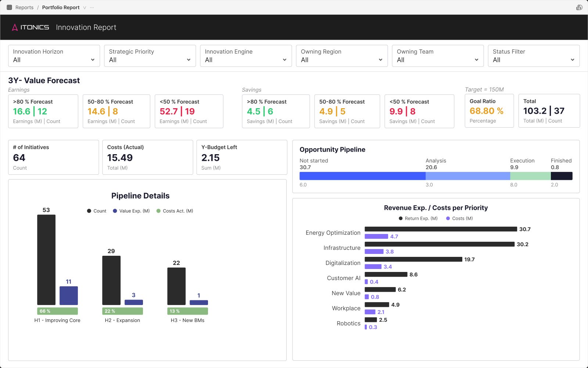Toggle the Costs (M) legend entry
This screenshot has height=368, width=588.
pos(459,218)
